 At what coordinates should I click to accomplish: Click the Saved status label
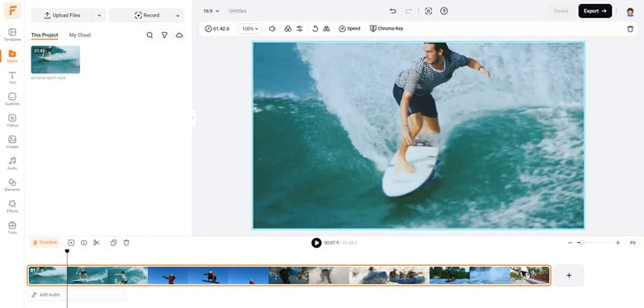click(x=561, y=11)
